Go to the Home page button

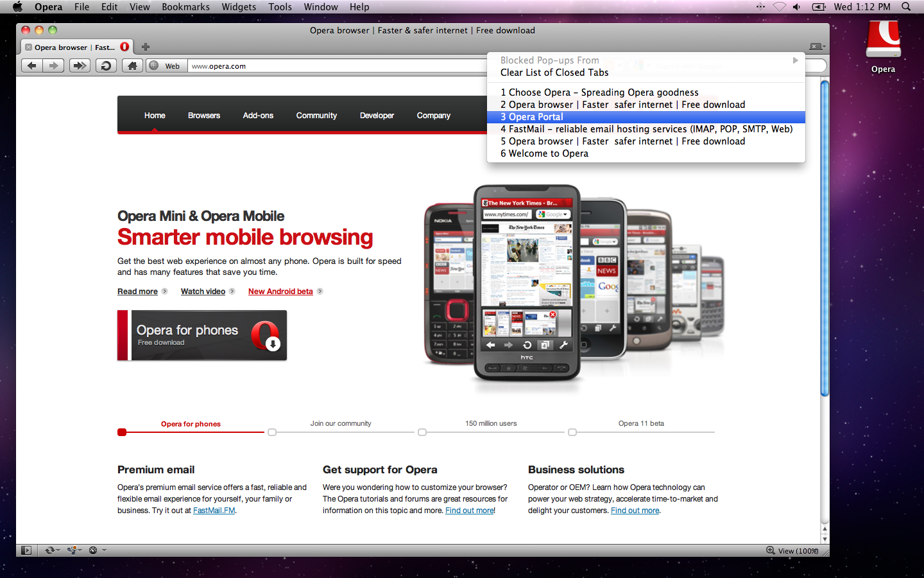(132, 66)
